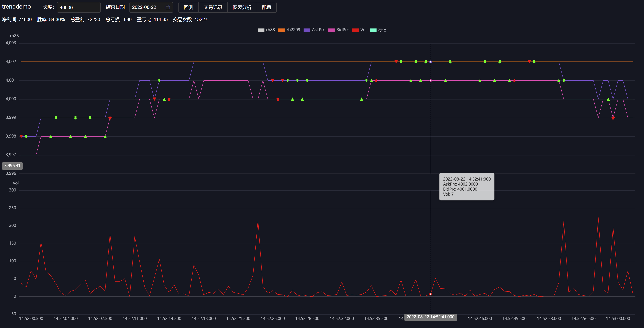This screenshot has height=328, width=644.
Task: Open the 配置 configuration button
Action: (266, 8)
